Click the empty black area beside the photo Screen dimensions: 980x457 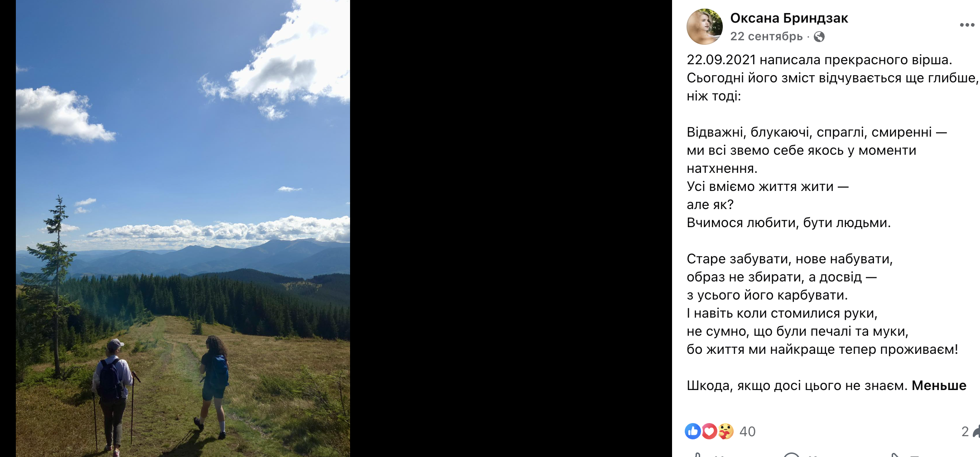[x=511, y=228]
